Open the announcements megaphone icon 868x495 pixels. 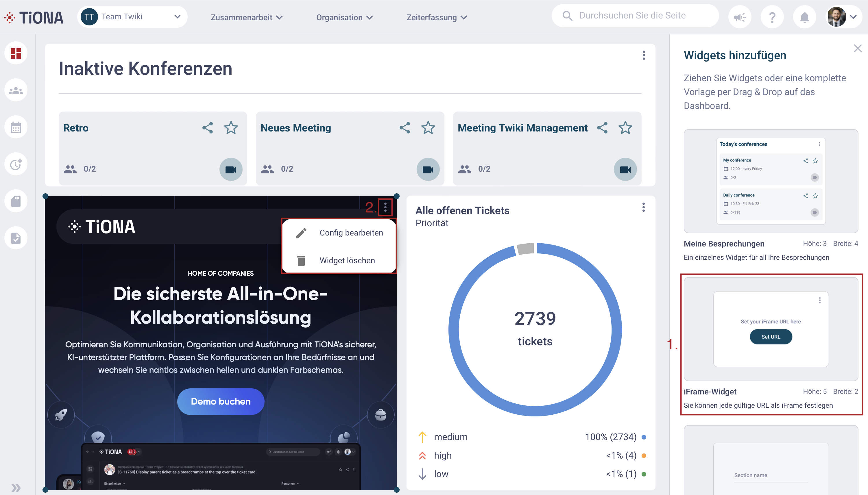[740, 17]
